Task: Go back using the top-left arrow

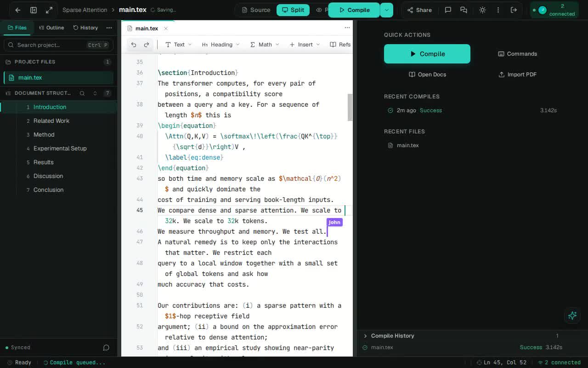Action: 17,10
